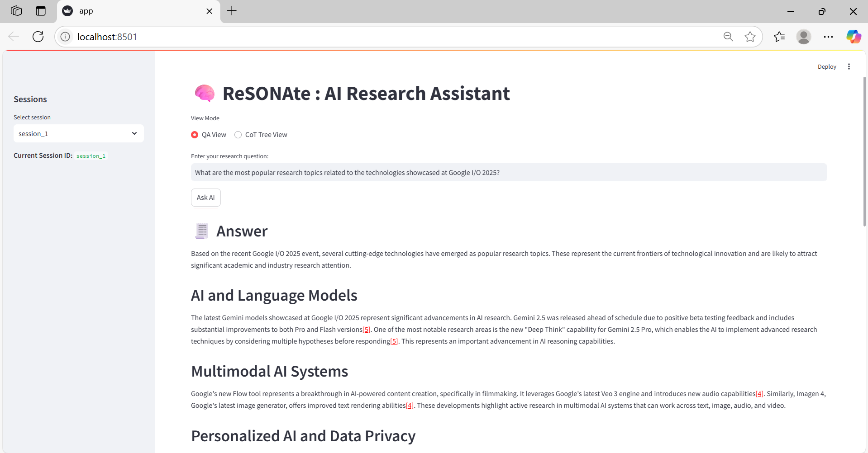Open the tab actions menu icon
Image resolution: width=868 pixels, height=453 pixels.
(x=41, y=11)
